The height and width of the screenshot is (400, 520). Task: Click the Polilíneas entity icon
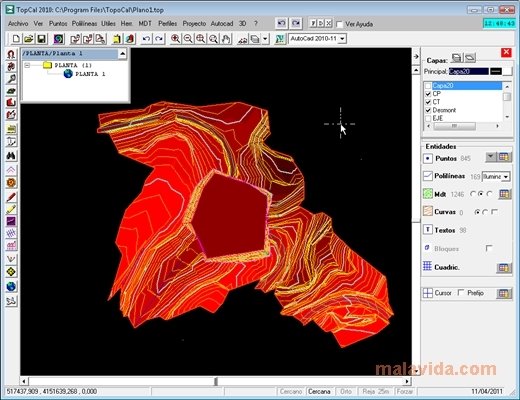428,176
